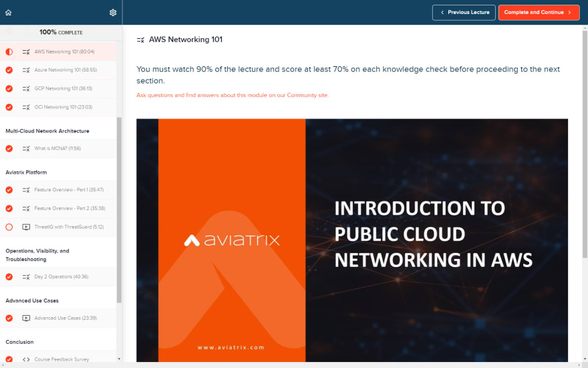
Task: Click the half-complete status circle for AWS Networking 101
Action: (9, 52)
